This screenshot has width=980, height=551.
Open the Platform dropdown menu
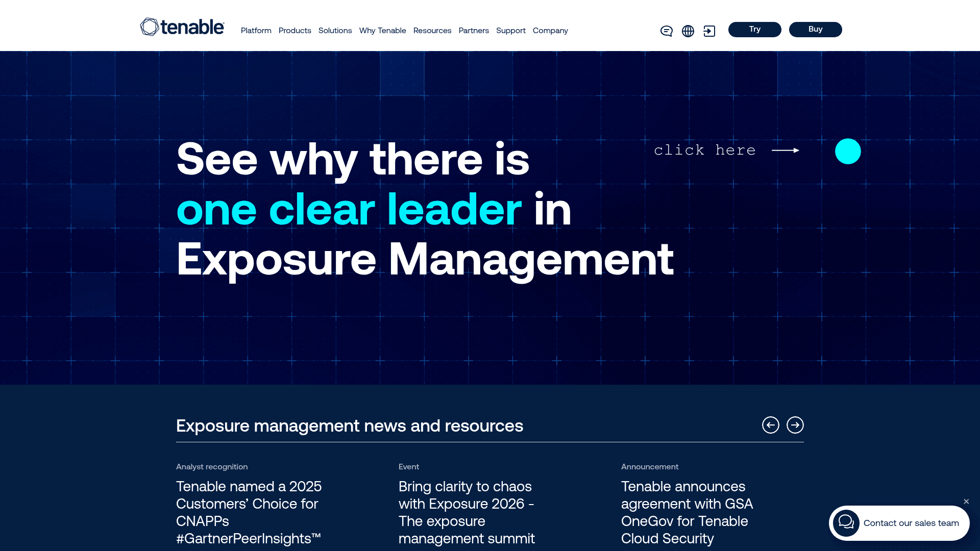(256, 31)
